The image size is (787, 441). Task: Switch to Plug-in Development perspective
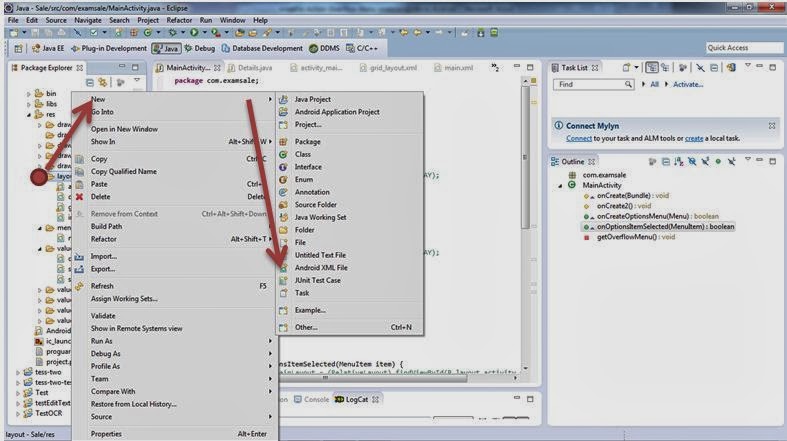click(x=109, y=48)
